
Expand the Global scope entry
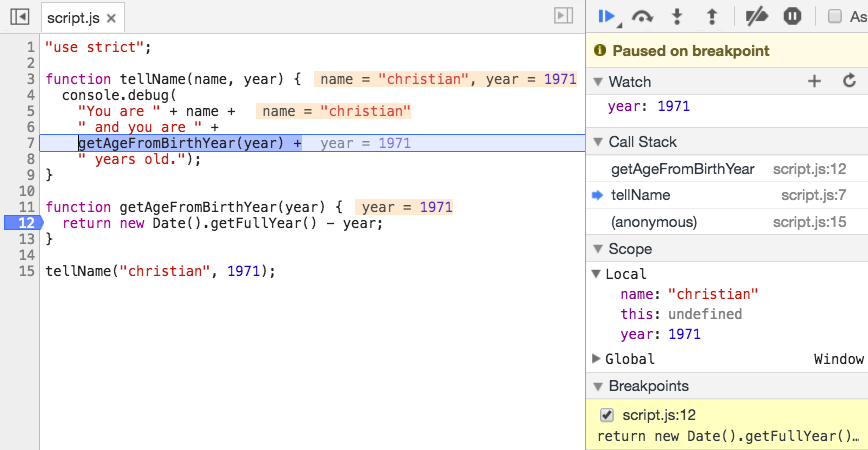[597, 359]
